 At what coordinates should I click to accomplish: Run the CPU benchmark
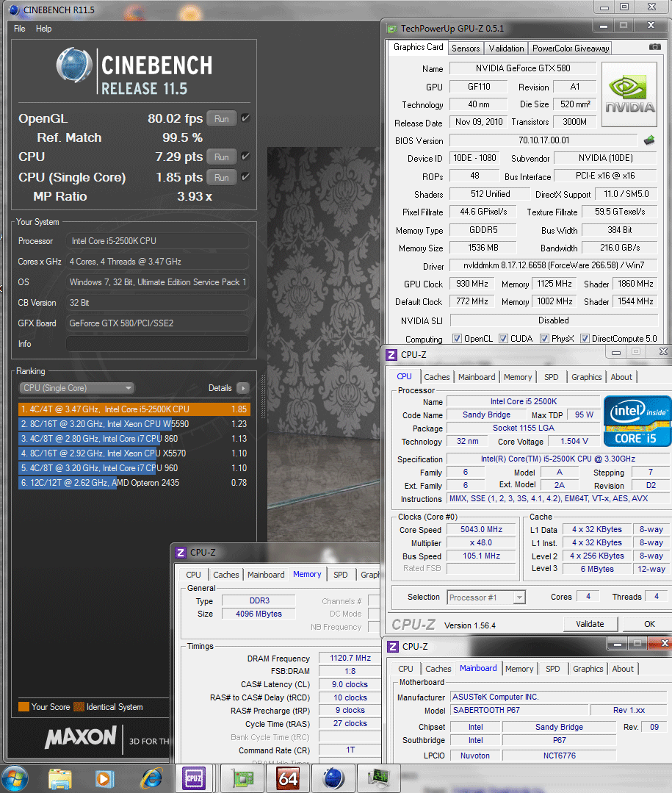coord(221,157)
